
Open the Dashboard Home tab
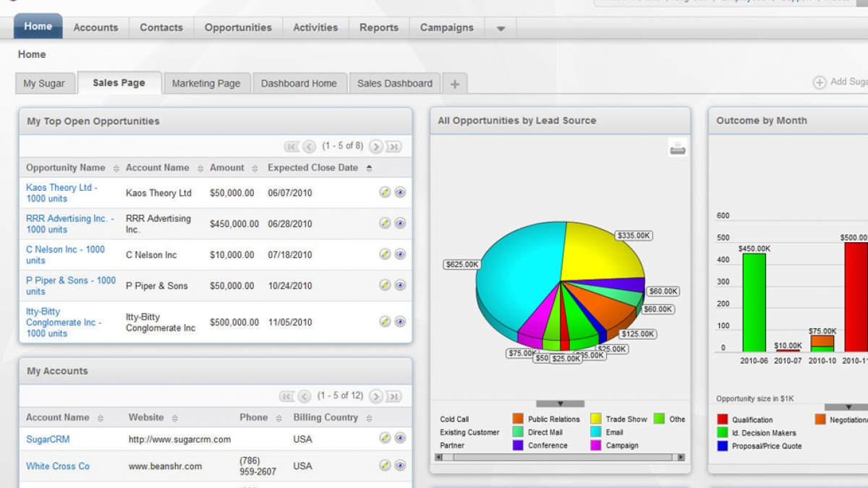point(299,83)
